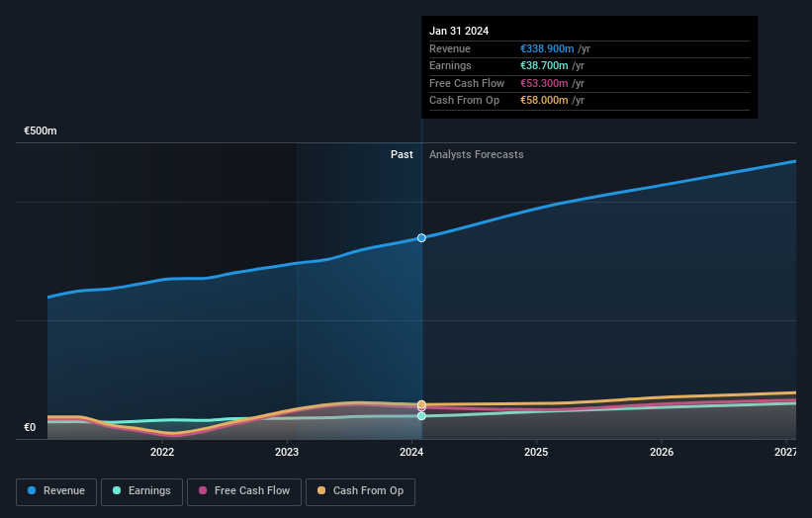Click the €38.700m earnings value
The image size is (812, 518).
coord(544,65)
